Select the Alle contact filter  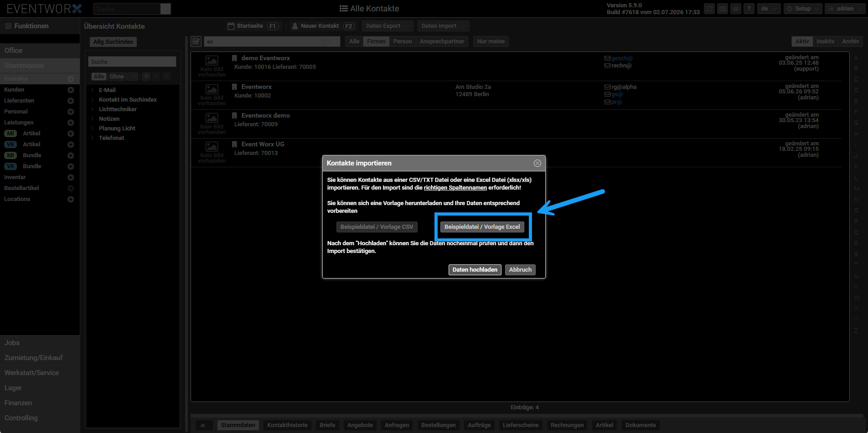pyautogui.click(x=354, y=41)
